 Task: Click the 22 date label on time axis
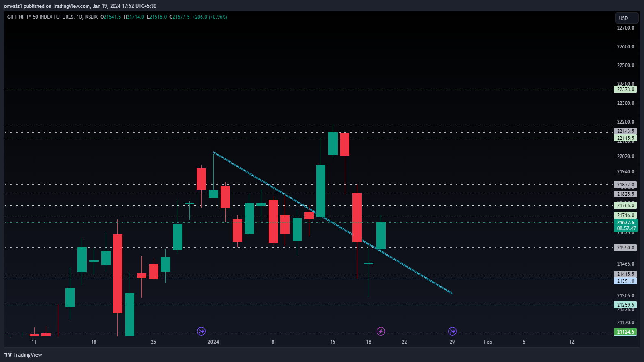point(404,342)
